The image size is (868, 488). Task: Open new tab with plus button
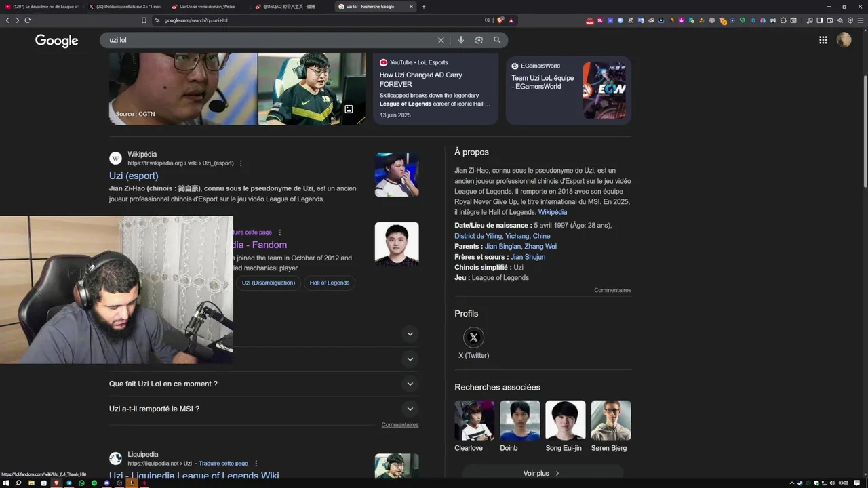(x=424, y=7)
